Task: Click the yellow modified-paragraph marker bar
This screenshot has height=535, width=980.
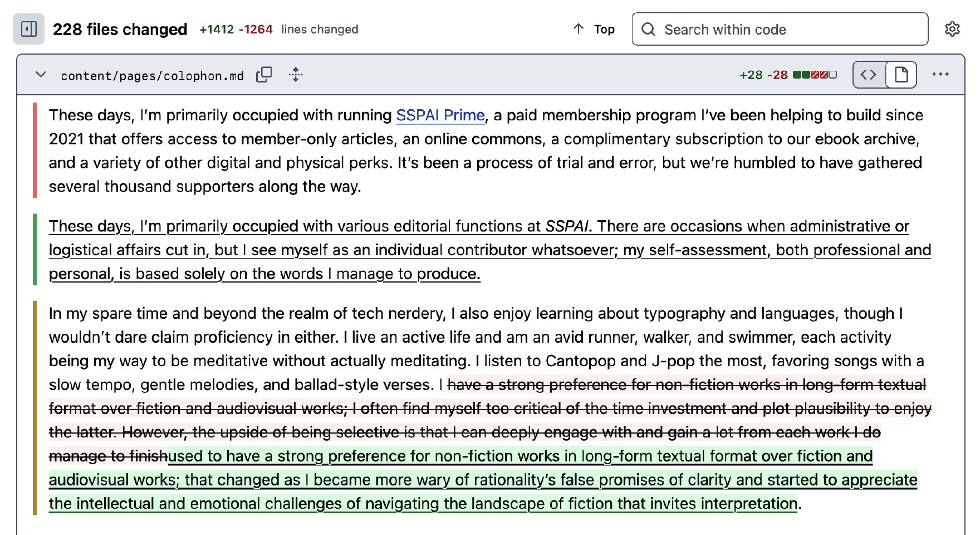Action: click(x=35, y=408)
